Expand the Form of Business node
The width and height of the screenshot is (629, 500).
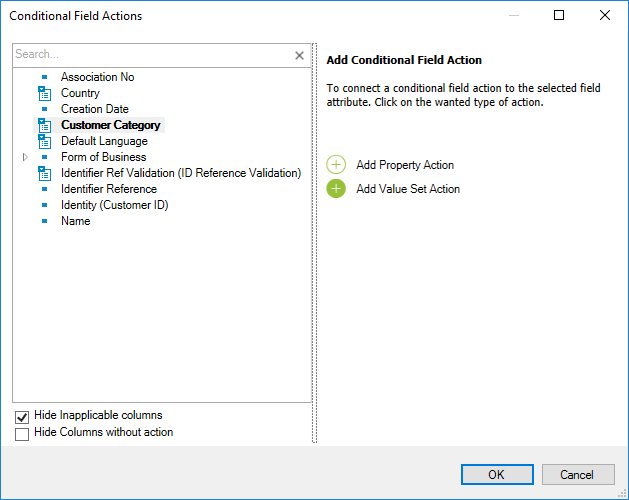click(25, 157)
